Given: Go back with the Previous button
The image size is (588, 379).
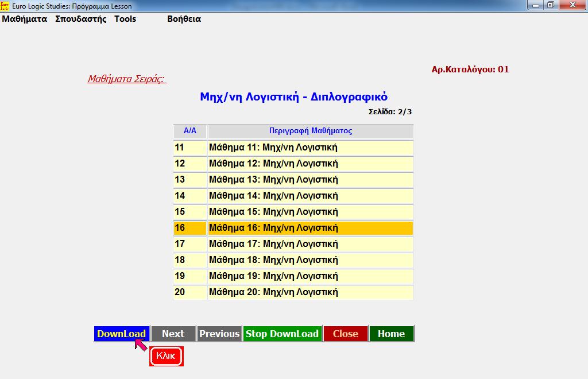Looking at the screenshot, I should click(219, 334).
